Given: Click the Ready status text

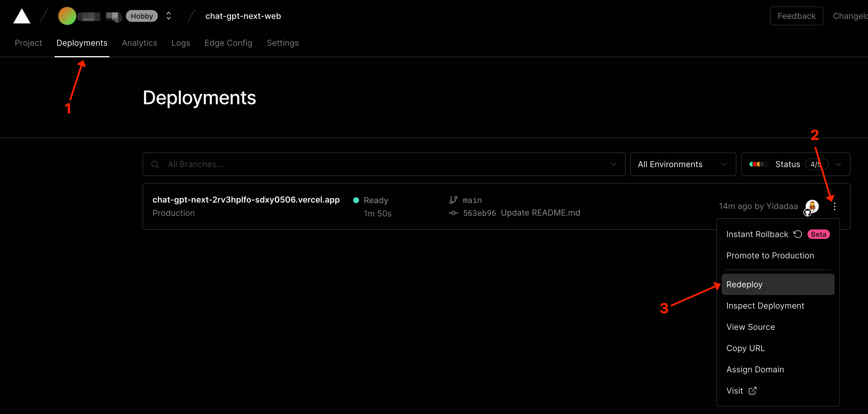Looking at the screenshot, I should 376,200.
